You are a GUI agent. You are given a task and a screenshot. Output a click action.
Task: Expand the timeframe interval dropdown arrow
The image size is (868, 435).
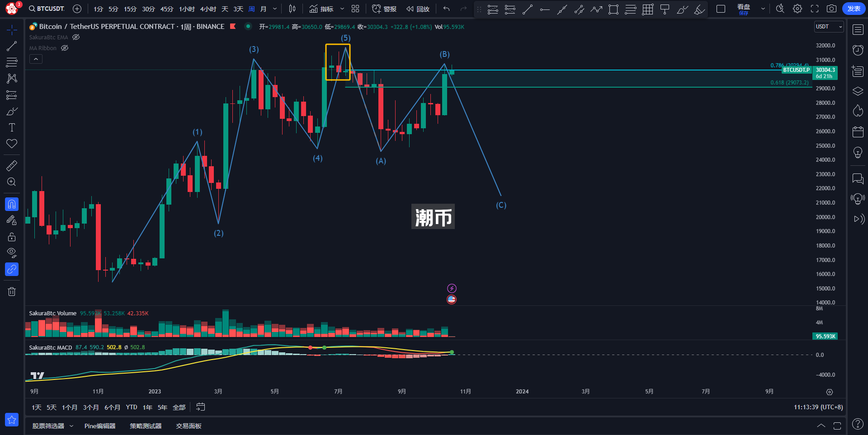(x=275, y=9)
